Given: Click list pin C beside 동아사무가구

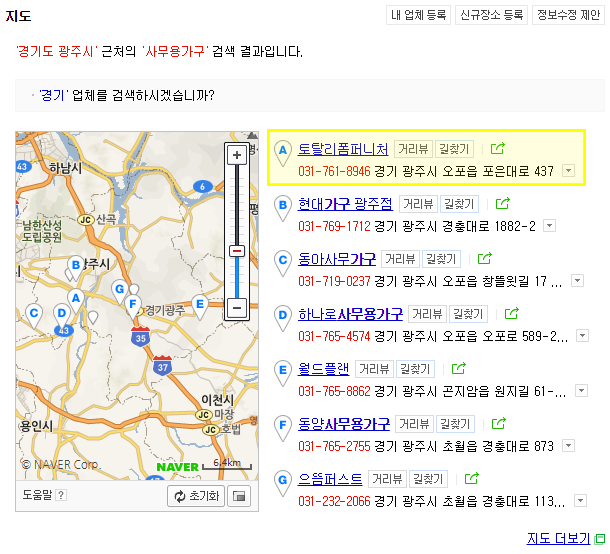Looking at the screenshot, I should [x=283, y=263].
